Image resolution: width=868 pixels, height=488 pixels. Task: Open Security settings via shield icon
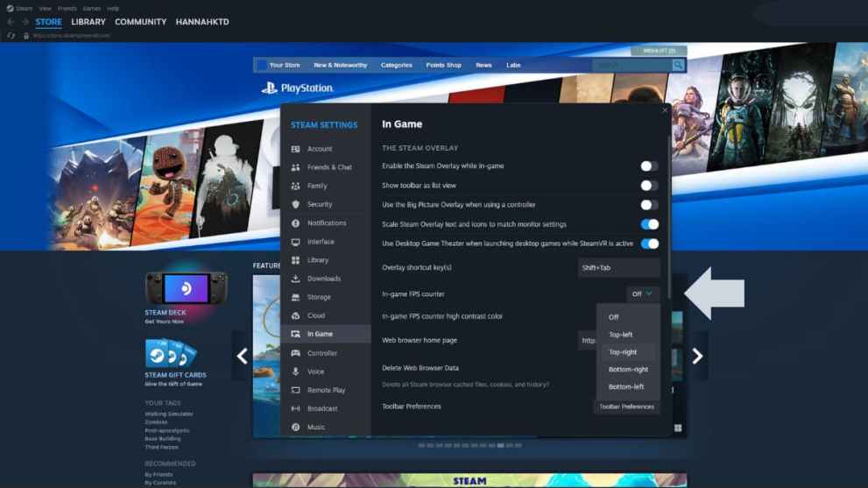[x=296, y=204]
